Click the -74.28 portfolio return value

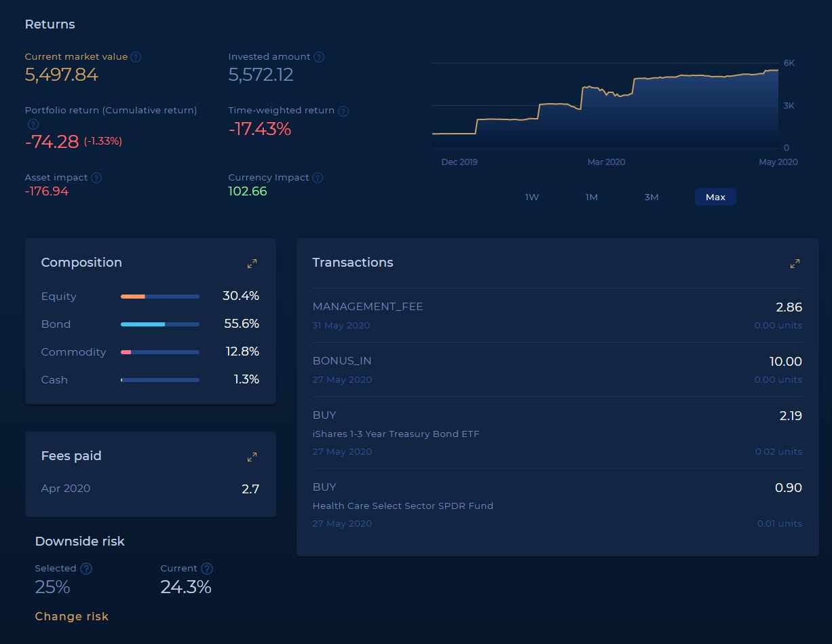point(52,141)
